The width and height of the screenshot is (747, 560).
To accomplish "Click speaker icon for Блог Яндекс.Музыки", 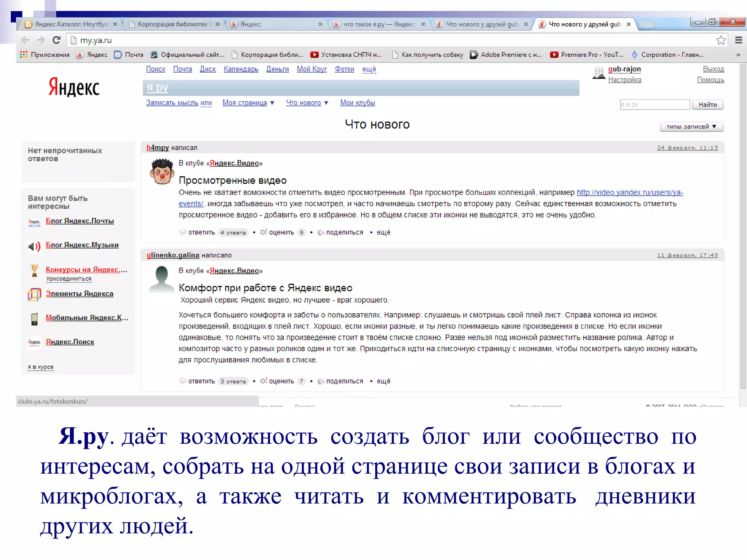I will [x=34, y=246].
